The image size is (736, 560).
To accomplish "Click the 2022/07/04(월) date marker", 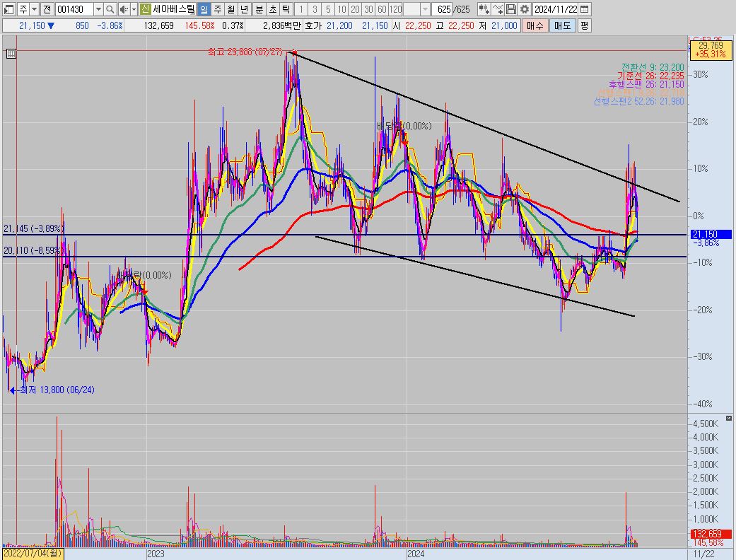I will click(x=33, y=554).
